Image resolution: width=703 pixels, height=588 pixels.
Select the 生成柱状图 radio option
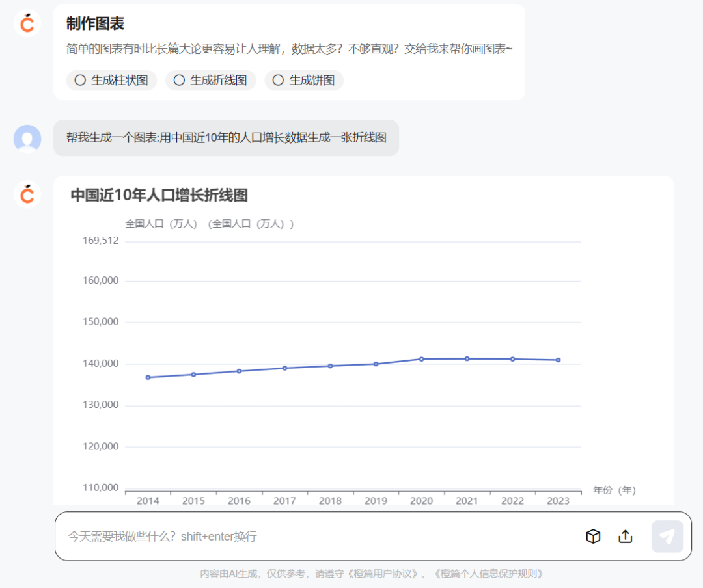click(111, 81)
